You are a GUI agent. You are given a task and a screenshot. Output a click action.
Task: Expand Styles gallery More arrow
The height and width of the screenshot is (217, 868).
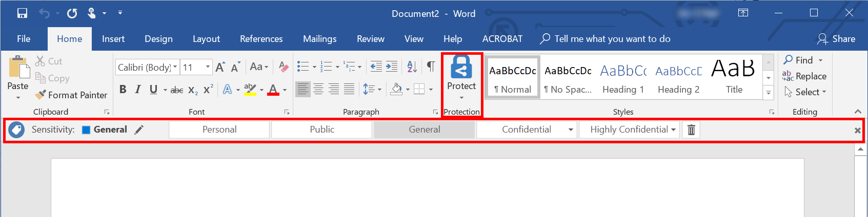(768, 93)
